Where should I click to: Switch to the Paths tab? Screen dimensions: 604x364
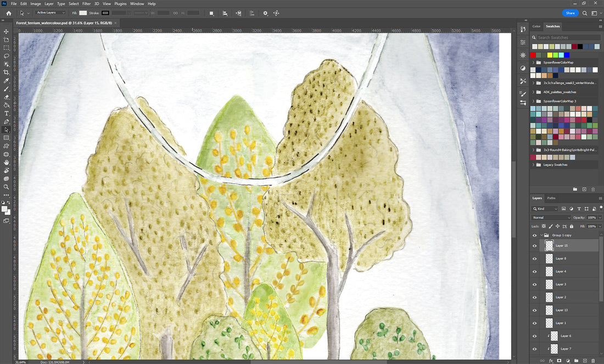coord(551,198)
